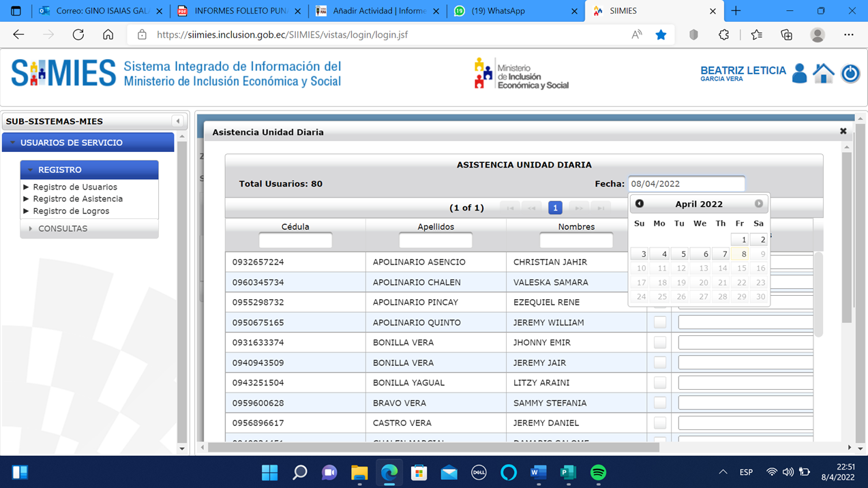Open File Explorer from the taskbar

click(359, 472)
